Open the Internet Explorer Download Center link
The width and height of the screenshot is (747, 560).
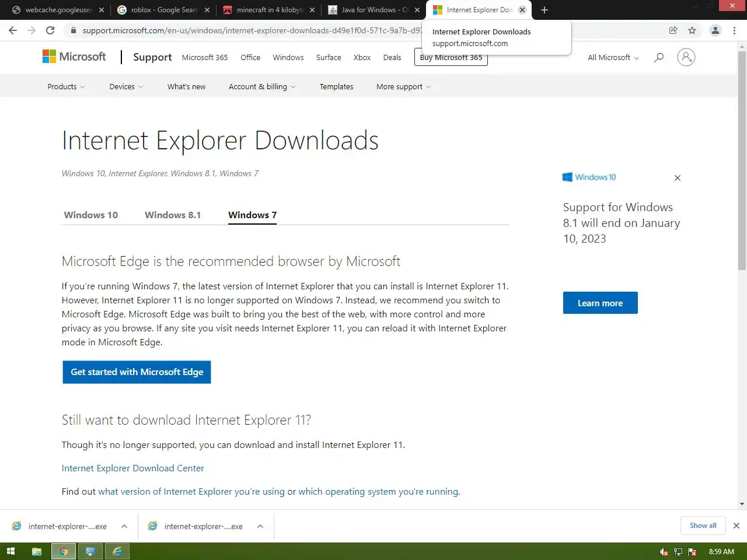133,468
